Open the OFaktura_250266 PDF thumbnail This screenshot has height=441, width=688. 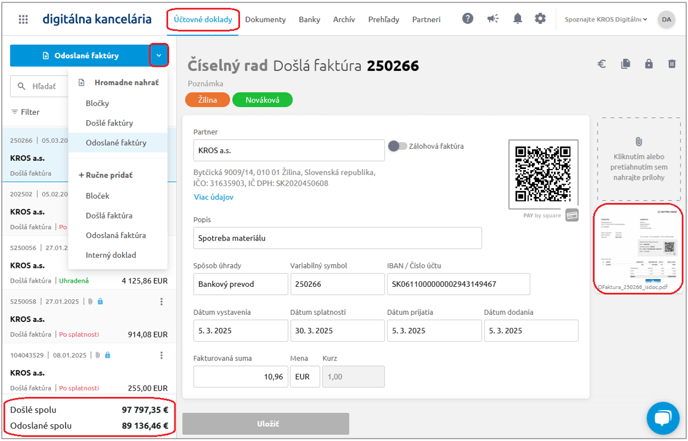coord(638,248)
